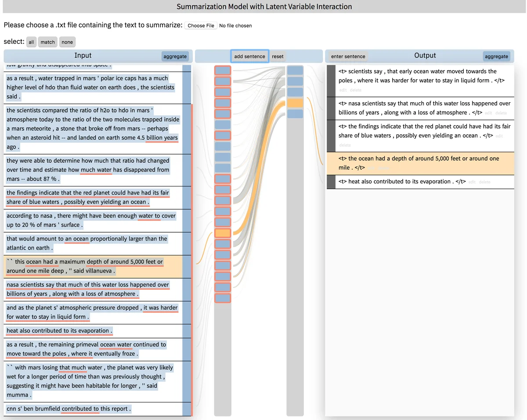This screenshot has width=527, height=420.
Task: Click the bottom-most input node block
Action: [223, 298]
